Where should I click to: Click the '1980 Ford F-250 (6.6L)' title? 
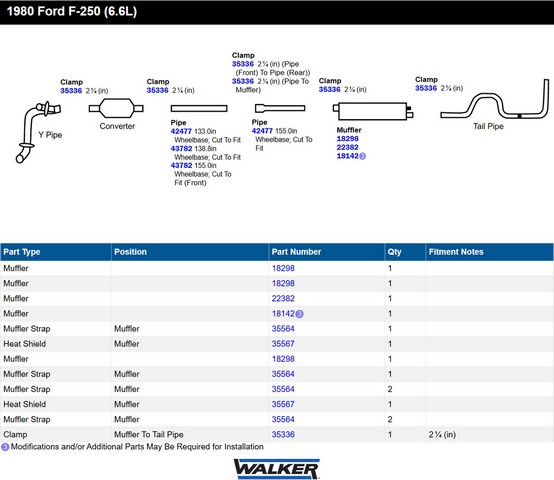pos(72,11)
